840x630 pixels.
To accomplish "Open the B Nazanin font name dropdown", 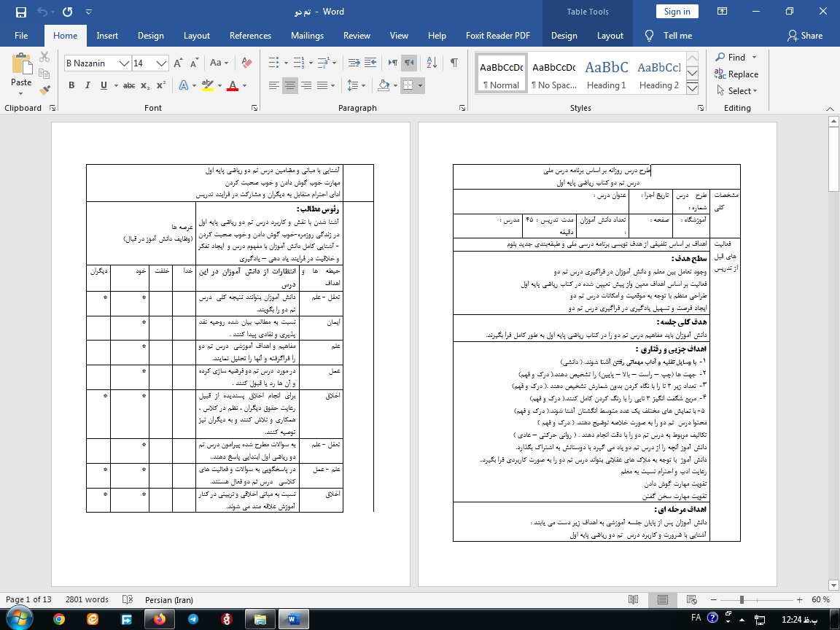I will [x=125, y=63].
